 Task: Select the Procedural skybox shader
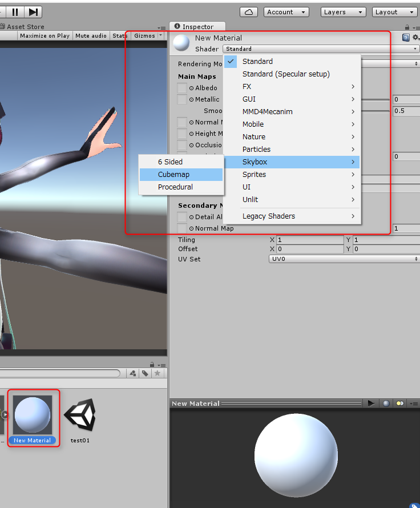181,187
